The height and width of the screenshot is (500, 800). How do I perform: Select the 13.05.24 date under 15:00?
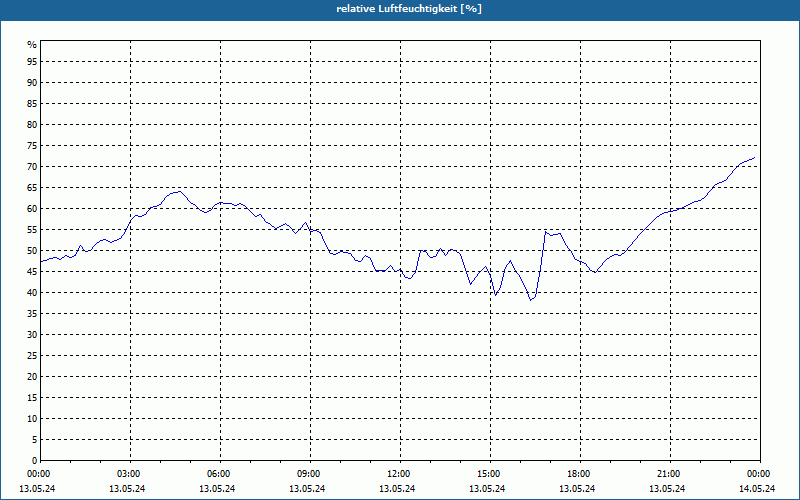(x=487, y=489)
